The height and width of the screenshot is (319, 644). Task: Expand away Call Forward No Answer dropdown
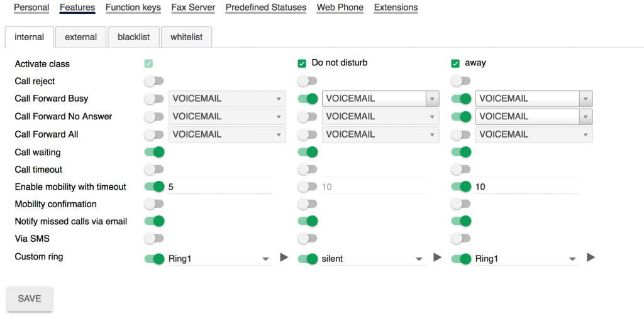coord(533,117)
